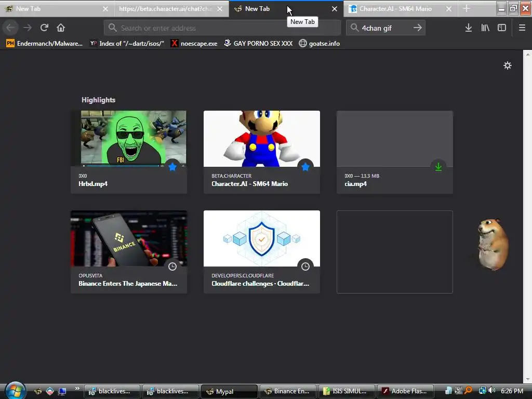
Task: Switch to second blacklives... taskbar window
Action: 170,391
